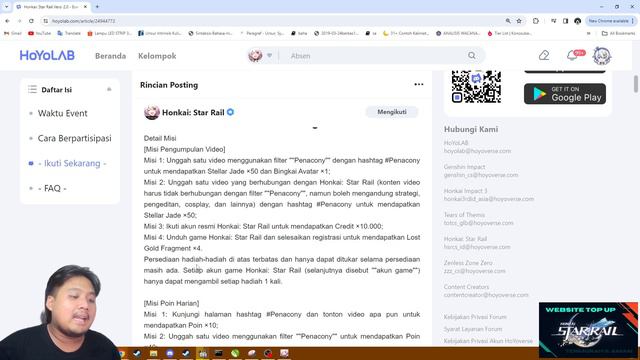Screen dimensions: 640x360
Task: Jump to Cara Berpartisipasi section
Action: [75, 138]
